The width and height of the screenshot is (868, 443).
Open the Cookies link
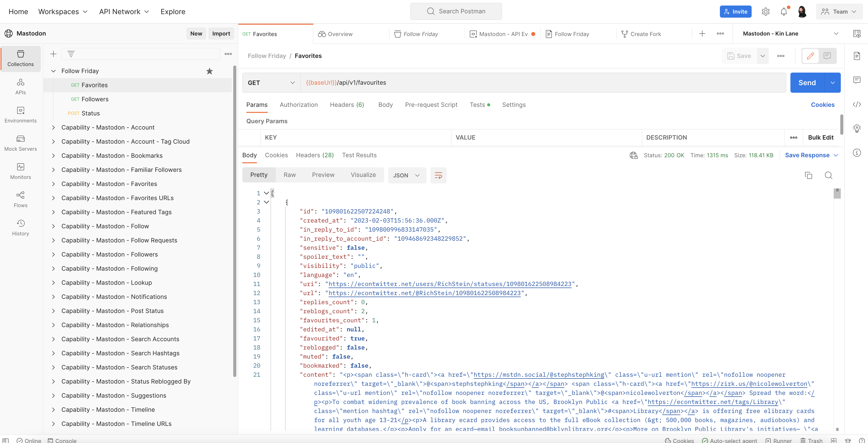(x=822, y=105)
